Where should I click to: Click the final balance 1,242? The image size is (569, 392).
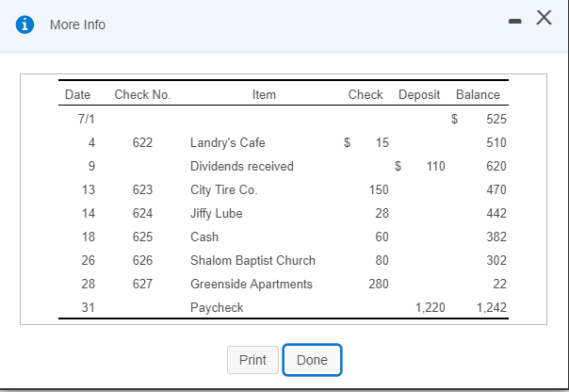click(x=492, y=308)
